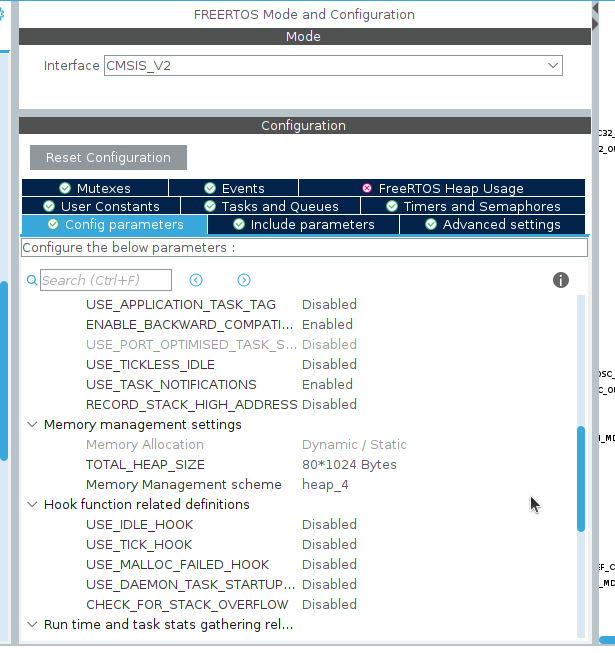Collapse Run time and task stats section

(x=32, y=625)
